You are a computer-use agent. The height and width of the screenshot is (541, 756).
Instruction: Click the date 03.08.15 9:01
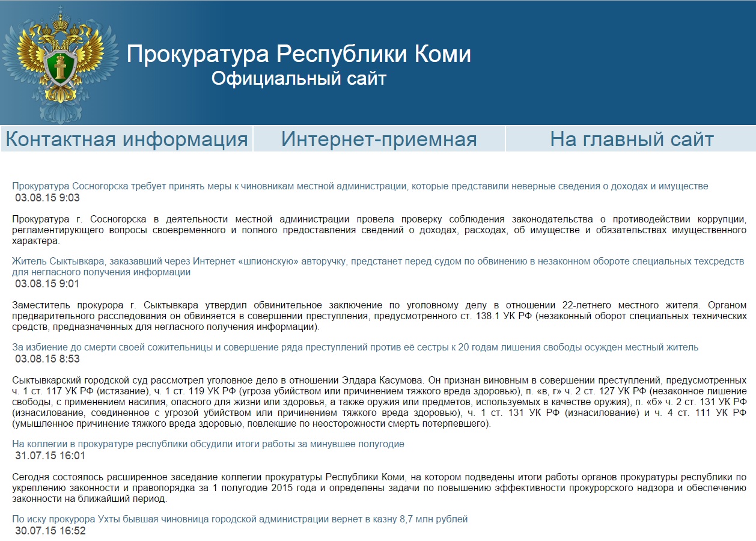(47, 284)
